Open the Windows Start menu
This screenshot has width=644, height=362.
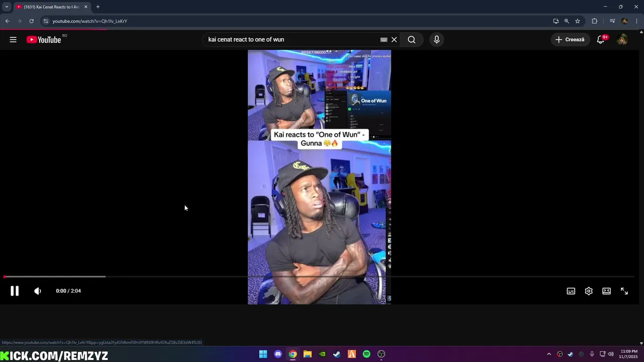point(263,354)
